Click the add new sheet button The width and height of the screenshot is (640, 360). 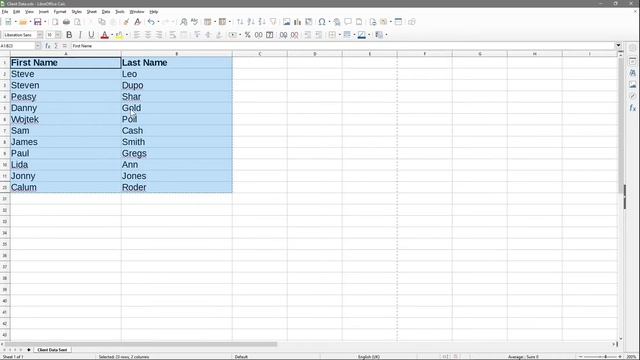29,350
